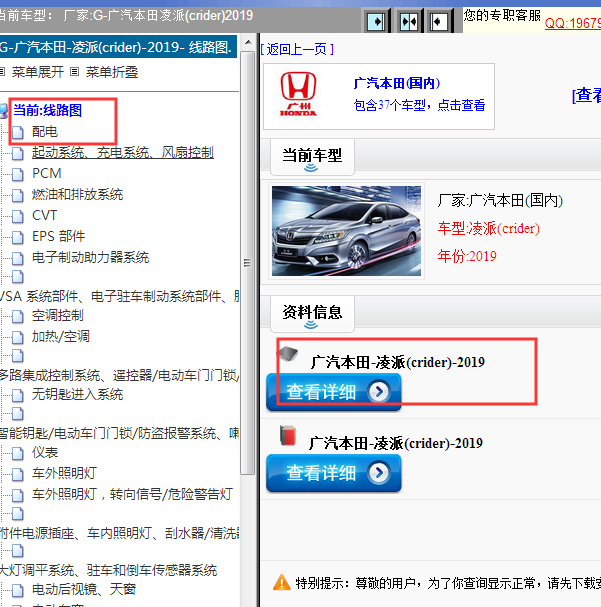Click the Guangzhou Honda logo
This screenshot has width=601, height=607.
coord(298,94)
